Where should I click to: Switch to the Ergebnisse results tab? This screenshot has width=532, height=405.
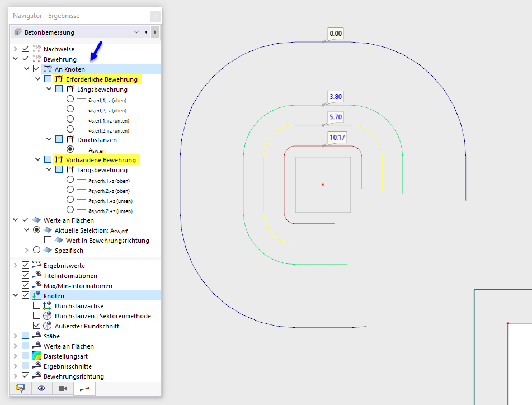pos(84,388)
